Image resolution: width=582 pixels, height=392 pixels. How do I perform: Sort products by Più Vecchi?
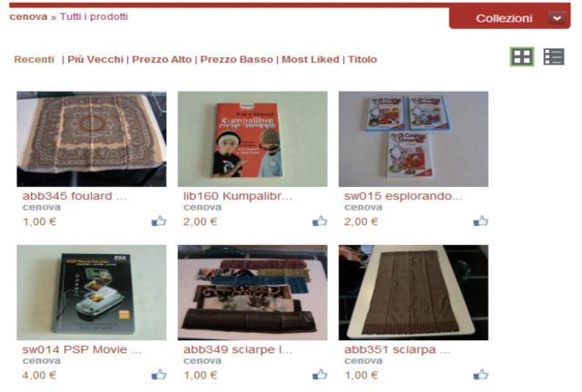(x=95, y=59)
